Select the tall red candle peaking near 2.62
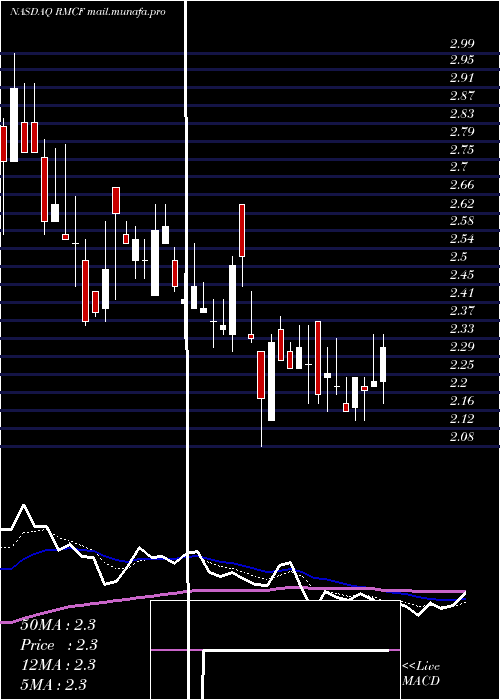 pos(242,230)
